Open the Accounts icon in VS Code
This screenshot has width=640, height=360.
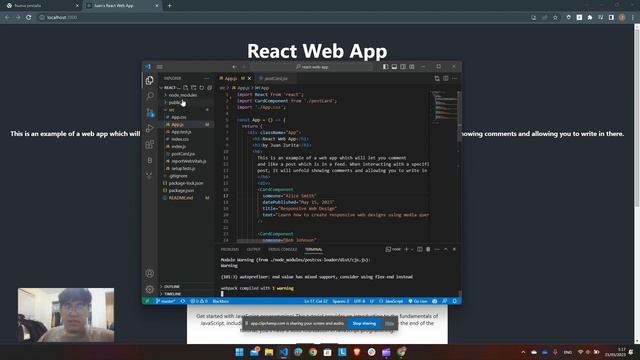(150, 273)
